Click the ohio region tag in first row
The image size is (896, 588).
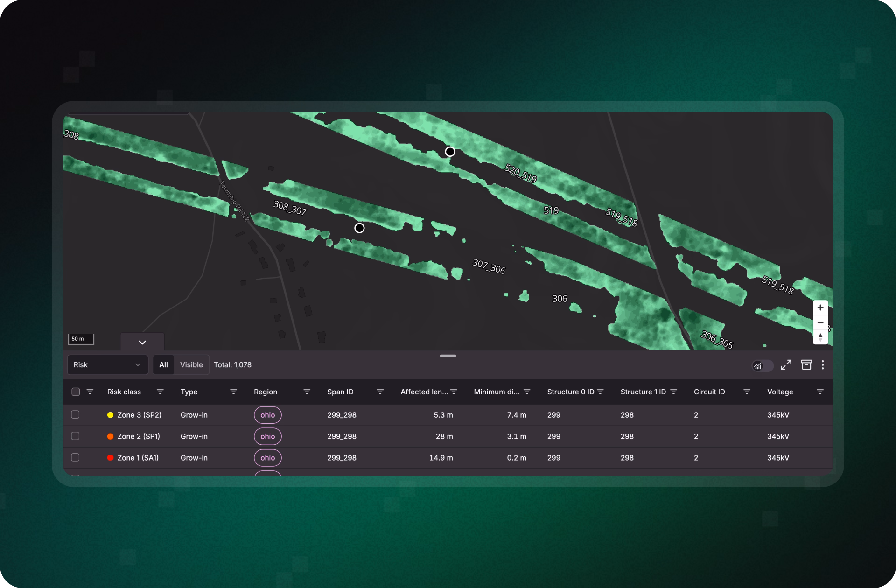click(x=267, y=415)
